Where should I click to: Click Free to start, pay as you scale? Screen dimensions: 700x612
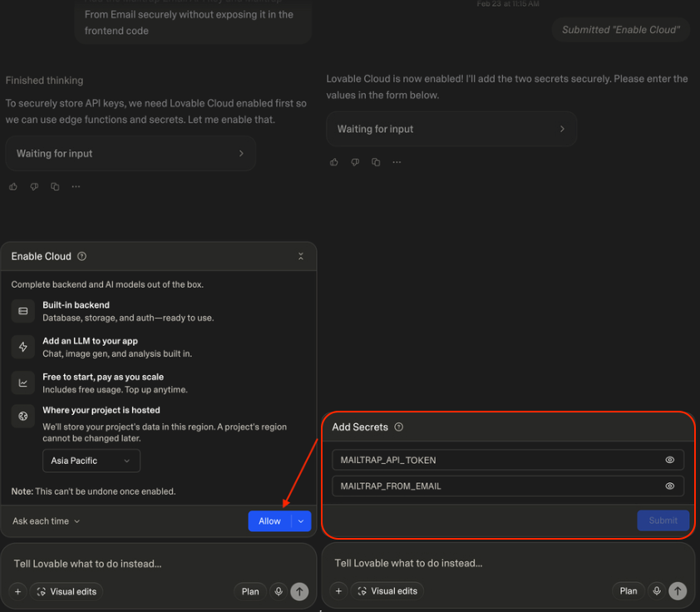point(103,377)
